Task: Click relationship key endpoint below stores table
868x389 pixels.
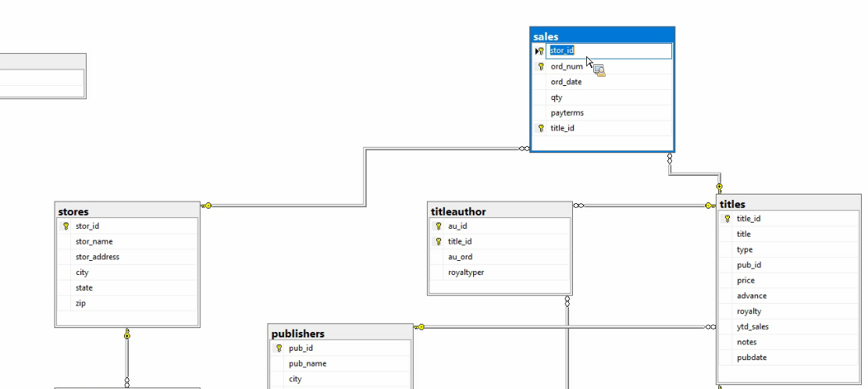Action: click(126, 334)
